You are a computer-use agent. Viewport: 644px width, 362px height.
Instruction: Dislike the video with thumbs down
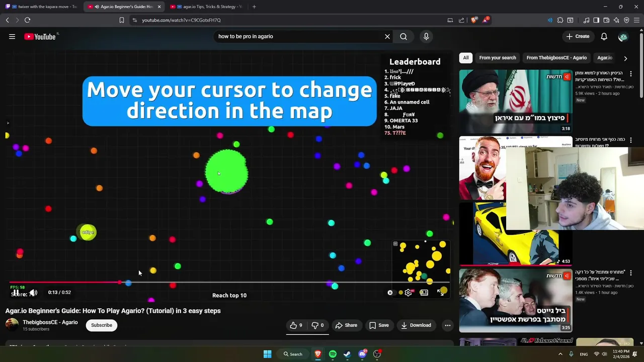point(317,325)
